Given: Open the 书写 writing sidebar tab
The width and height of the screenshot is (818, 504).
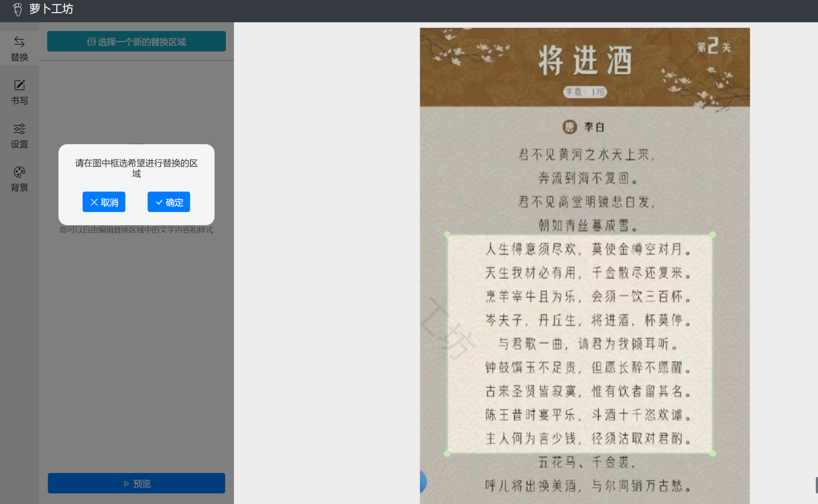Looking at the screenshot, I should (x=19, y=92).
